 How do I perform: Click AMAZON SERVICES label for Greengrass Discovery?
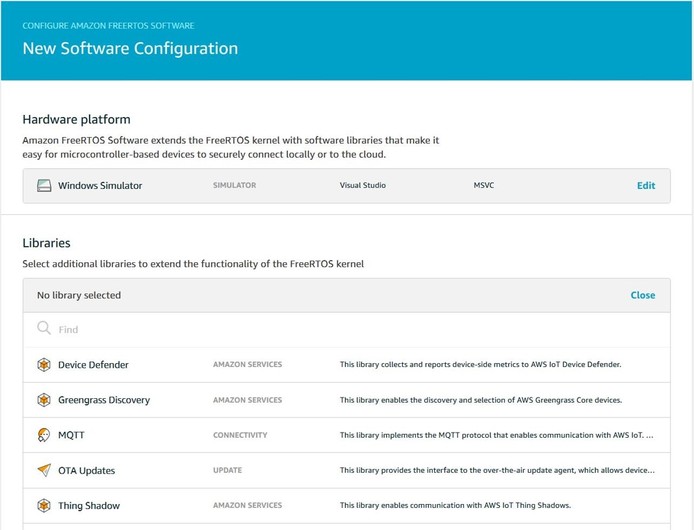[247, 400]
